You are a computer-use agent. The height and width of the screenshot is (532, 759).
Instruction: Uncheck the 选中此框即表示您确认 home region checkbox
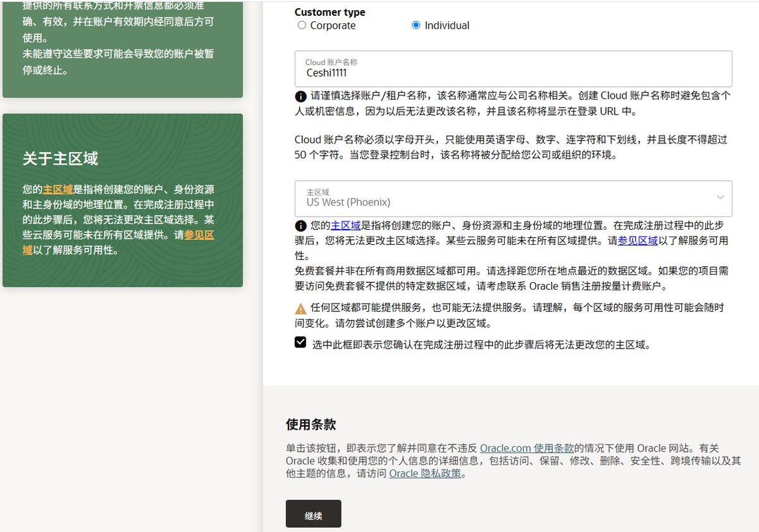pyautogui.click(x=300, y=342)
